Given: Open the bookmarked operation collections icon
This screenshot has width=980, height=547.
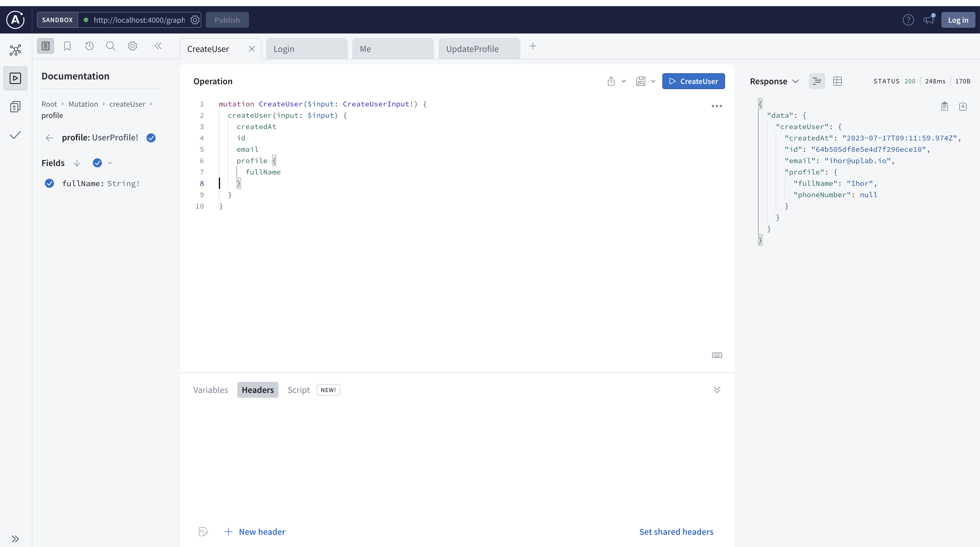Looking at the screenshot, I should tap(67, 46).
